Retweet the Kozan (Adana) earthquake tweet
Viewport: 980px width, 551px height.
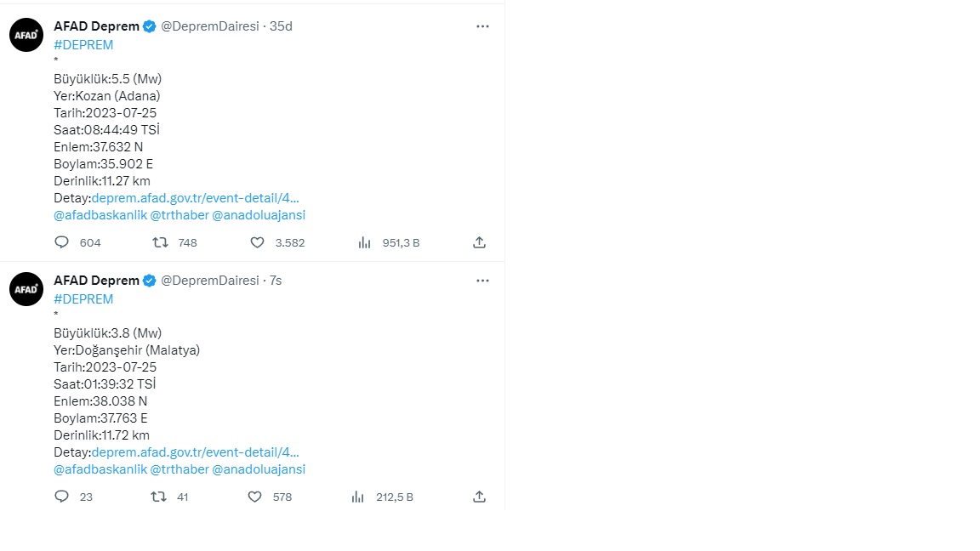(159, 242)
